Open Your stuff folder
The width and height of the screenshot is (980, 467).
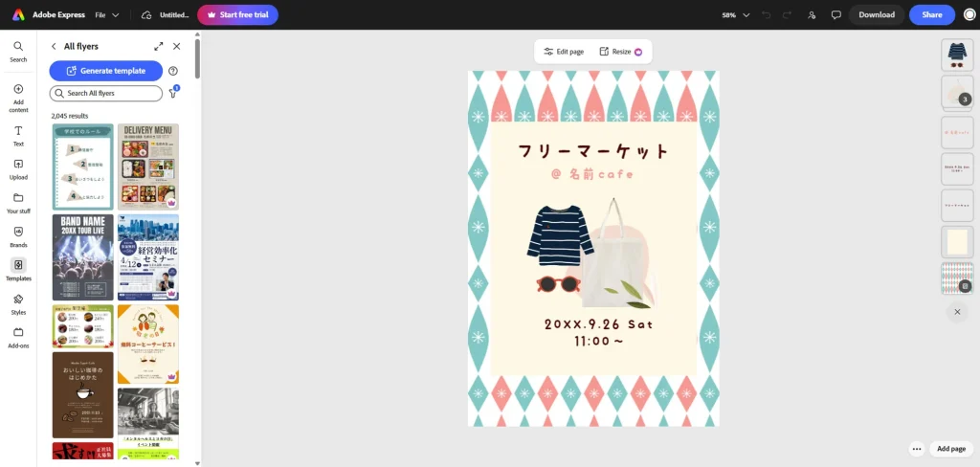tap(18, 203)
